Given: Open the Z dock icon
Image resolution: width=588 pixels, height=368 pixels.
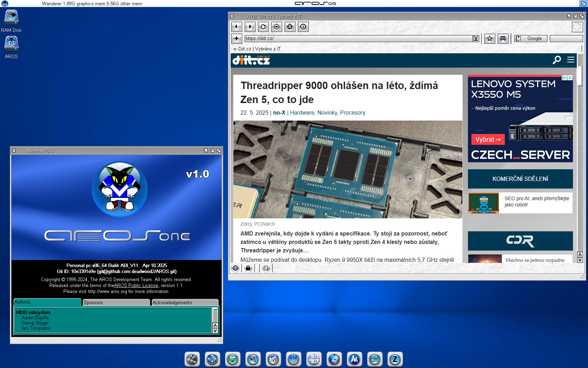Looking at the screenshot, I should [395, 359].
